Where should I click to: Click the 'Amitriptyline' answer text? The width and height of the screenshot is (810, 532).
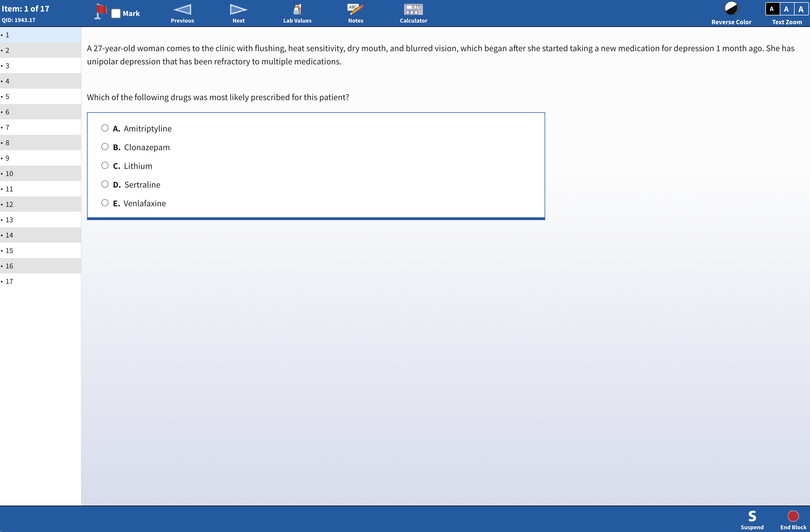click(x=148, y=128)
